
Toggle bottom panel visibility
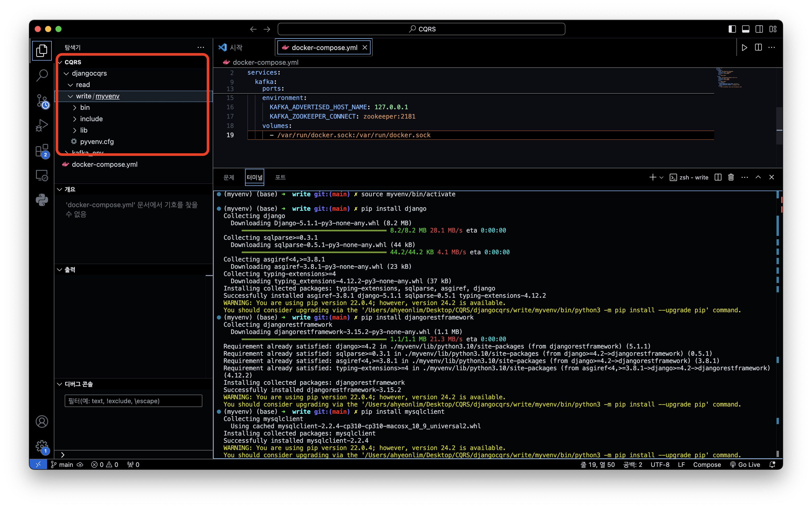[745, 29]
